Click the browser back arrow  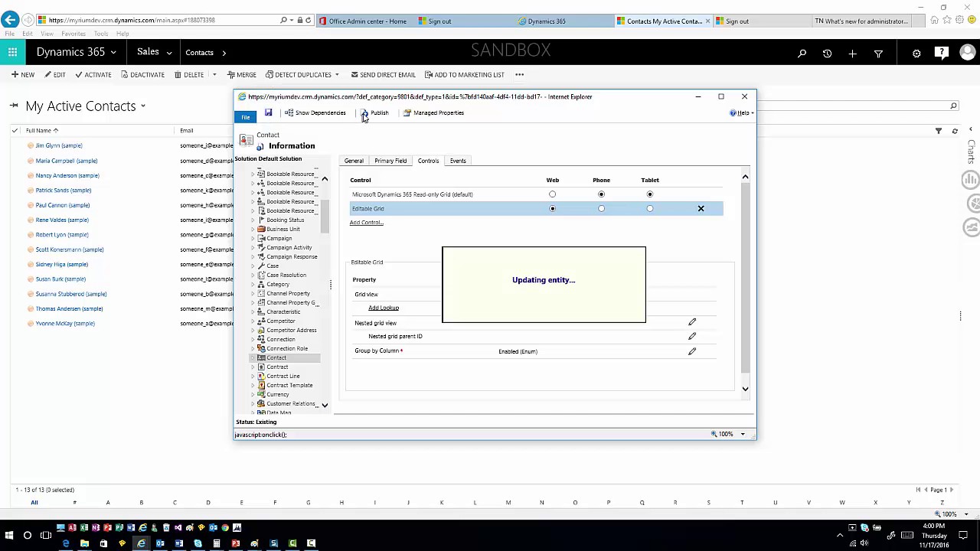(x=10, y=20)
